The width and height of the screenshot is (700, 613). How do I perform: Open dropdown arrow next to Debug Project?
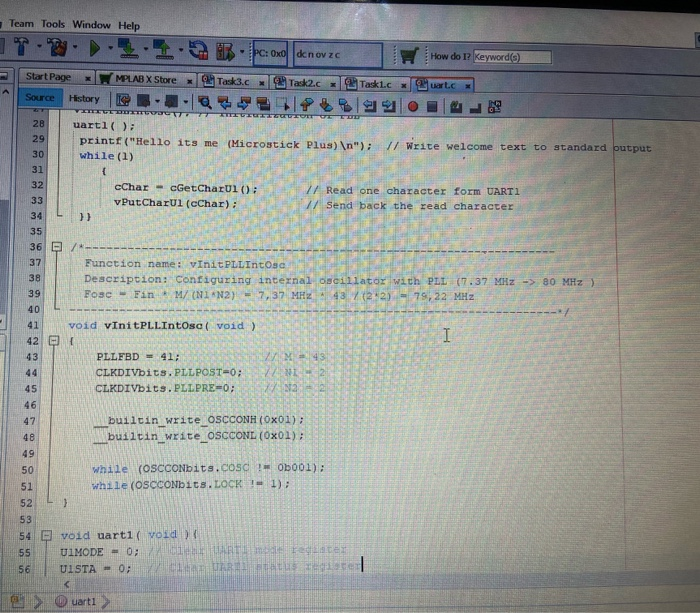coord(242,52)
